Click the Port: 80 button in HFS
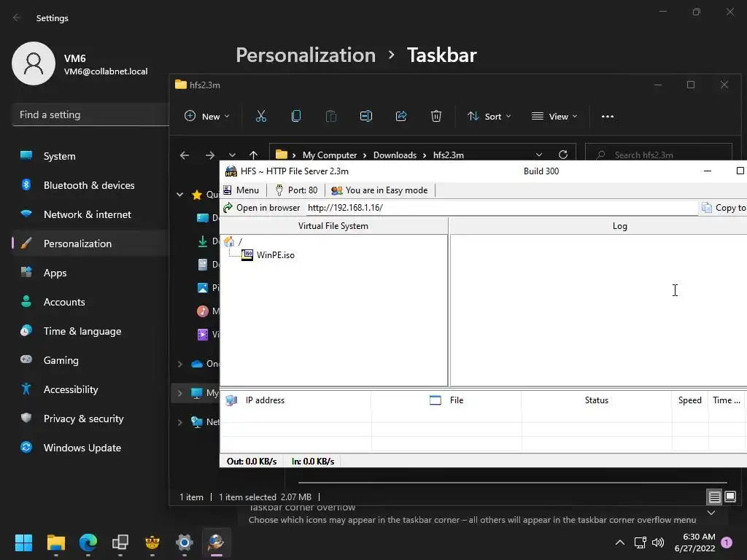 click(x=296, y=190)
